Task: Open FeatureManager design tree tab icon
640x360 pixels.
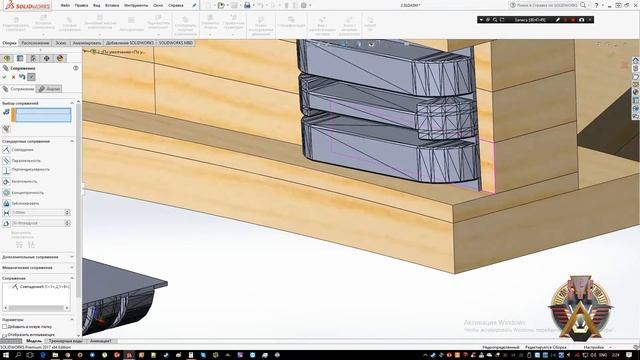Action: (7, 58)
